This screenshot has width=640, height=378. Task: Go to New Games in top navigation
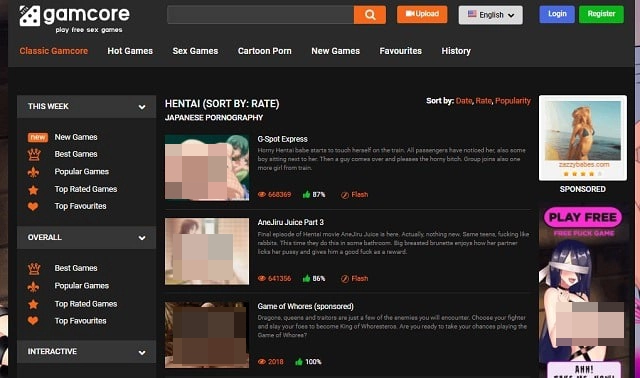click(336, 51)
